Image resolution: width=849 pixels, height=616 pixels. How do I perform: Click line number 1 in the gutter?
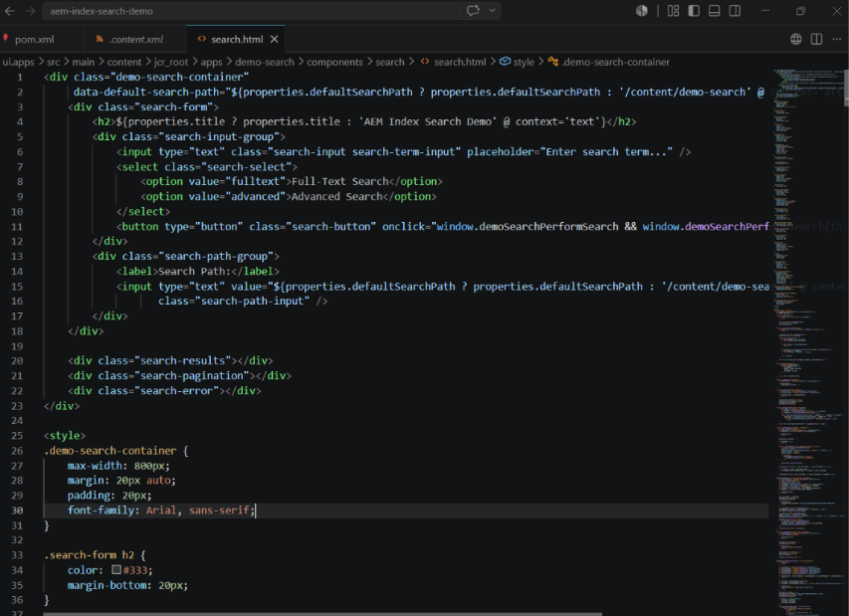tap(20, 77)
